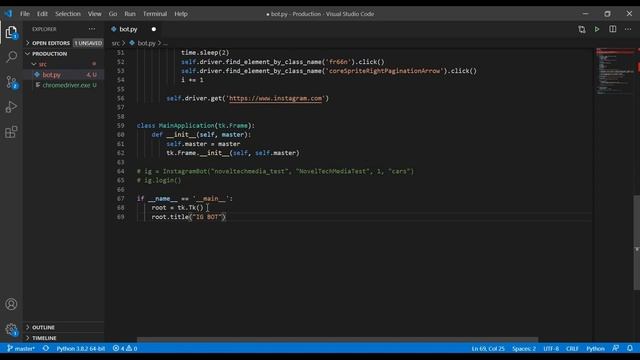Open the Help menu
Screen dimensions: 640x360
(x=181, y=13)
